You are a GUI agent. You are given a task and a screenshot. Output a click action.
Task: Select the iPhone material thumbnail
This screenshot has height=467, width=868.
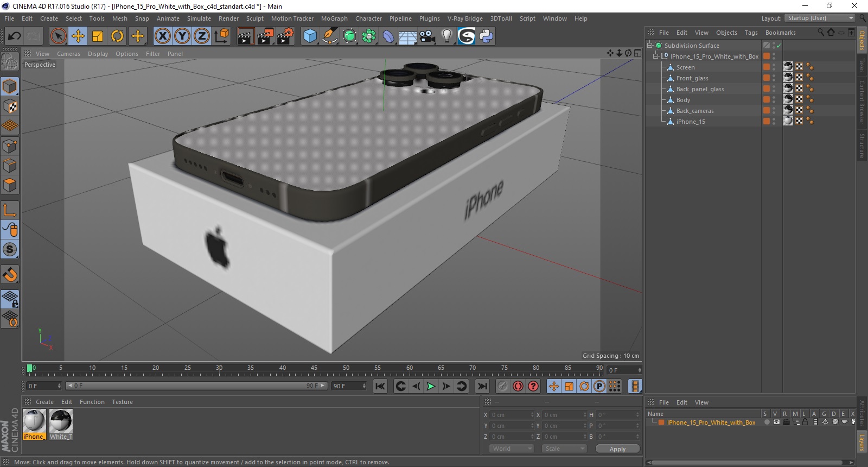pyautogui.click(x=34, y=424)
